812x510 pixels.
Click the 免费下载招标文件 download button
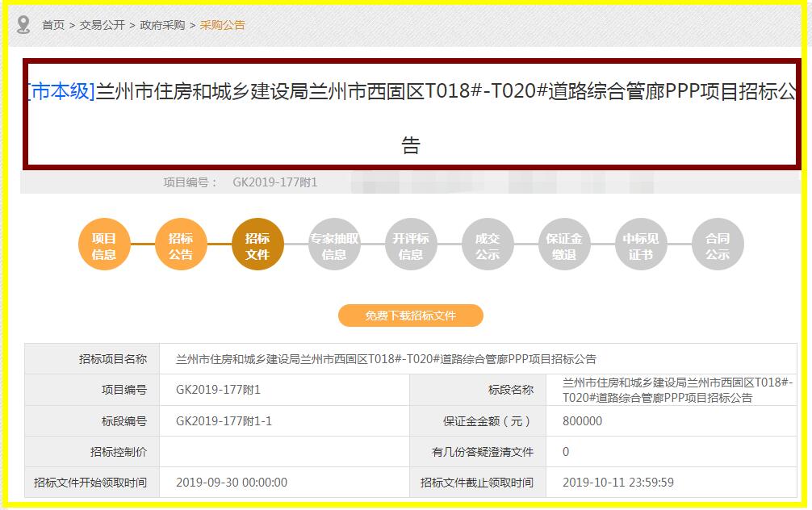(x=412, y=316)
